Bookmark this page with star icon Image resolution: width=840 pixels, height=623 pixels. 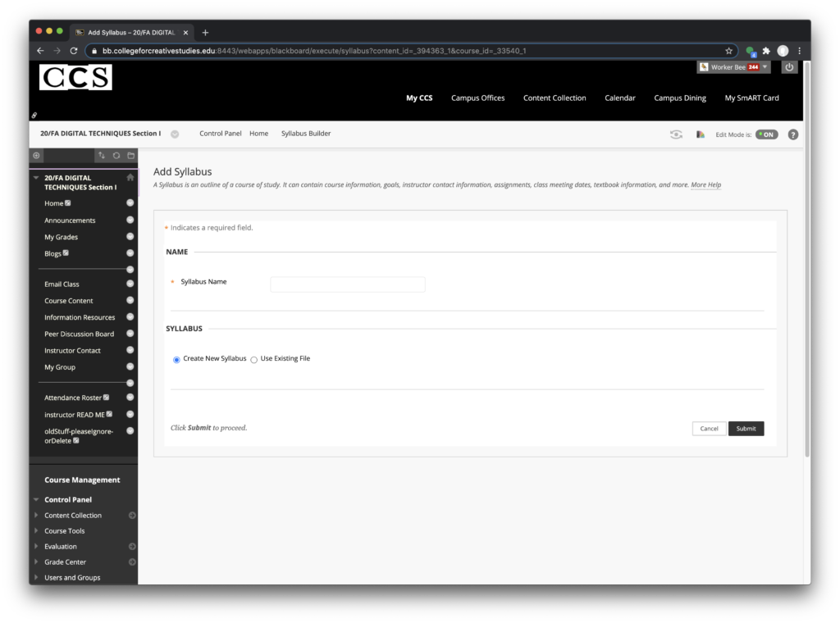coord(728,51)
